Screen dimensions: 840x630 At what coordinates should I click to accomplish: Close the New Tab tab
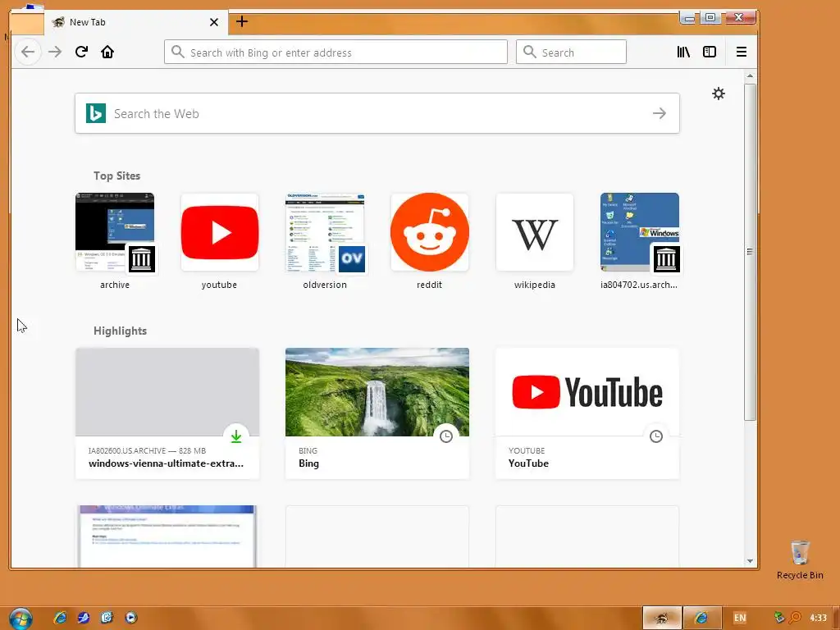click(x=214, y=22)
